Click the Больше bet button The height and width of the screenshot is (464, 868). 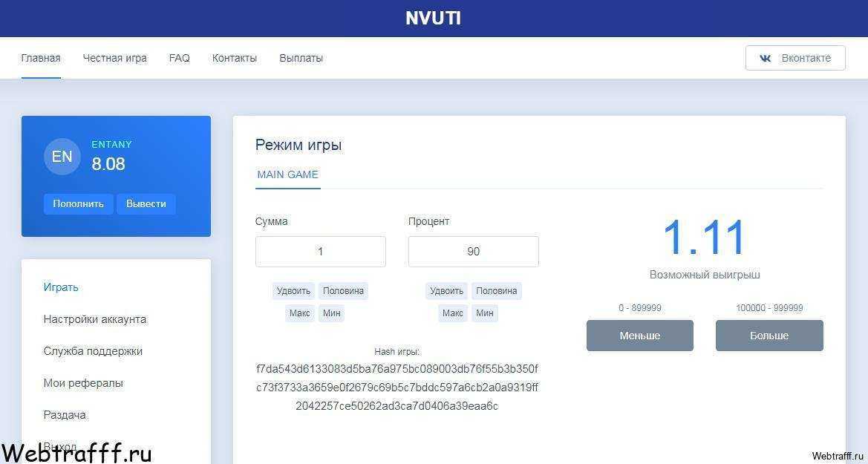(769, 336)
